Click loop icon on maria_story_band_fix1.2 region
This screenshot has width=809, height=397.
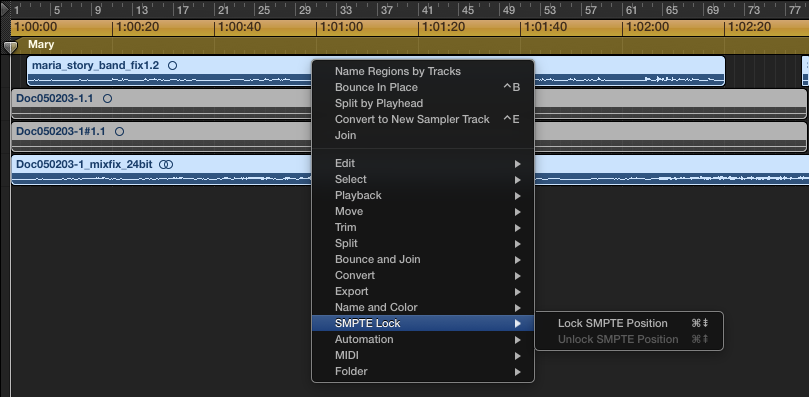click(172, 66)
